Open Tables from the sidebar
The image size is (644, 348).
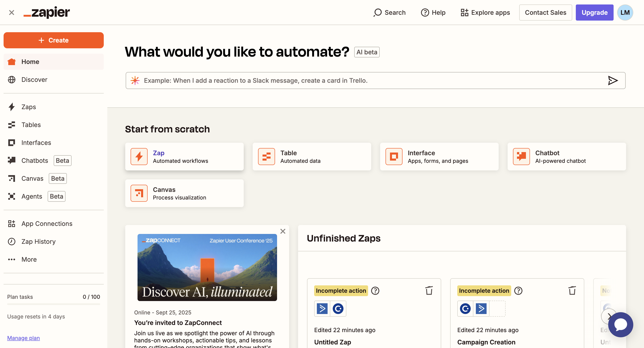tap(30, 125)
